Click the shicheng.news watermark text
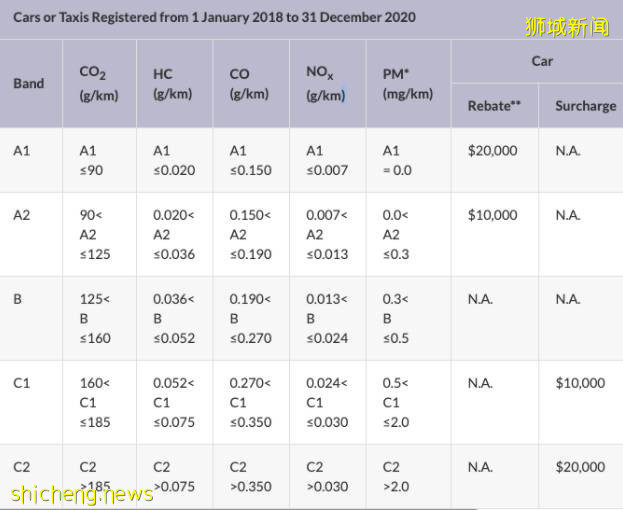Screen dimensions: 623x510 [x=83, y=494]
